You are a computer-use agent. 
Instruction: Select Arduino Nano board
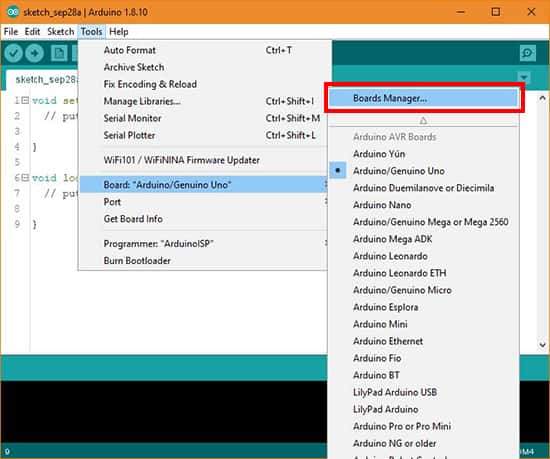(423, 205)
